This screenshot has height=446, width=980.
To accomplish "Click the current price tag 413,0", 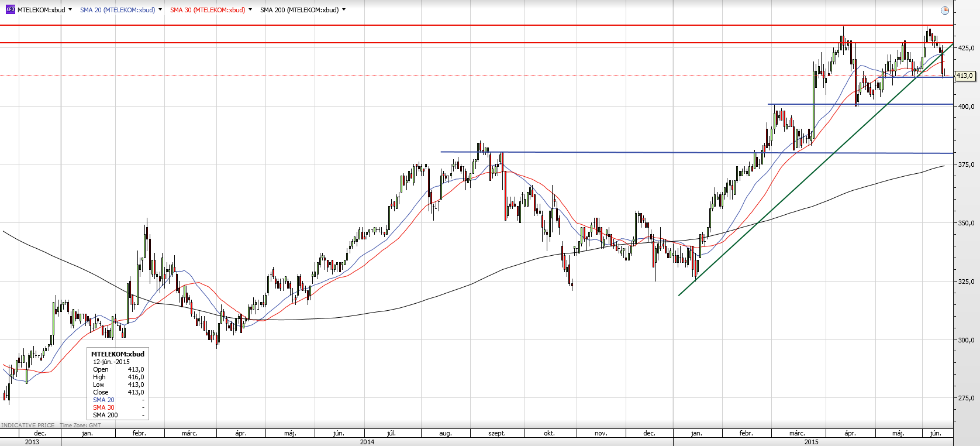I will tap(965, 76).
